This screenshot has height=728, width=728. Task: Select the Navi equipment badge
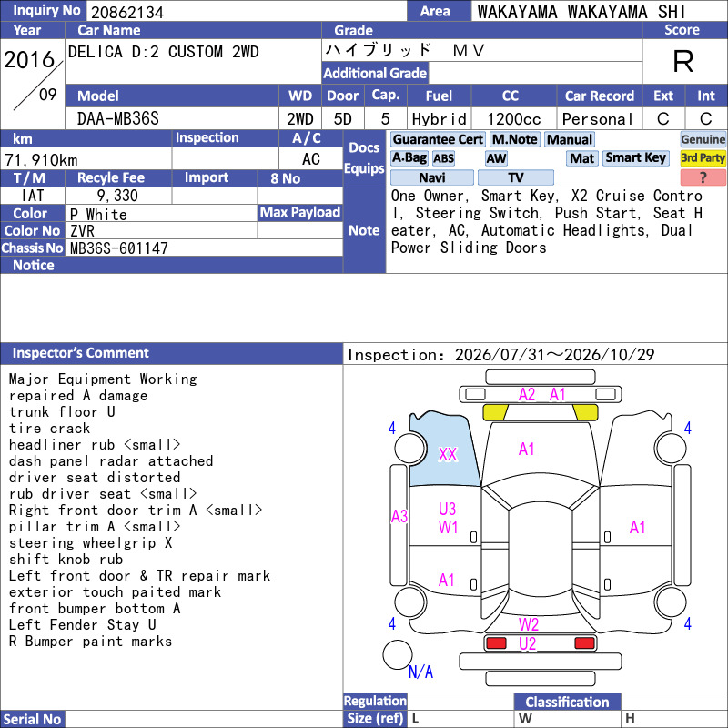[431, 177]
